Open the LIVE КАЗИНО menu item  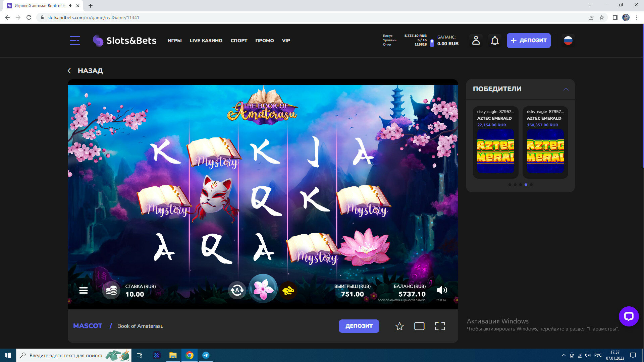click(206, 41)
